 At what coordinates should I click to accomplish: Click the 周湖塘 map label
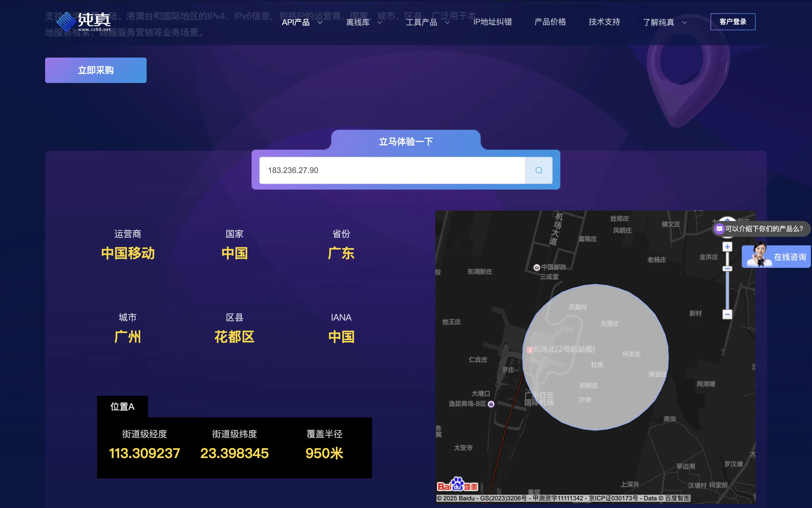click(706, 384)
